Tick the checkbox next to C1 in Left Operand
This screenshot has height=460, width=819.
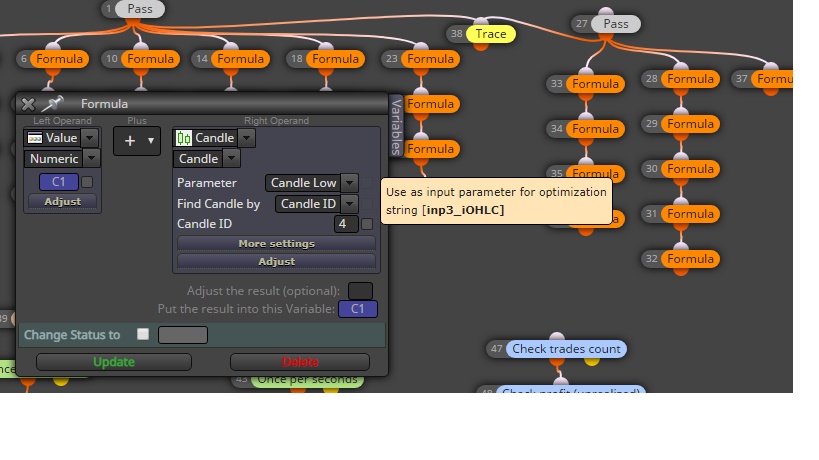(87, 182)
